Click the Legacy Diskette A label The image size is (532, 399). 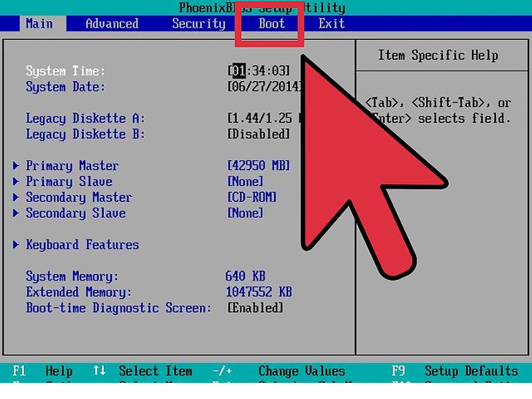85,118
